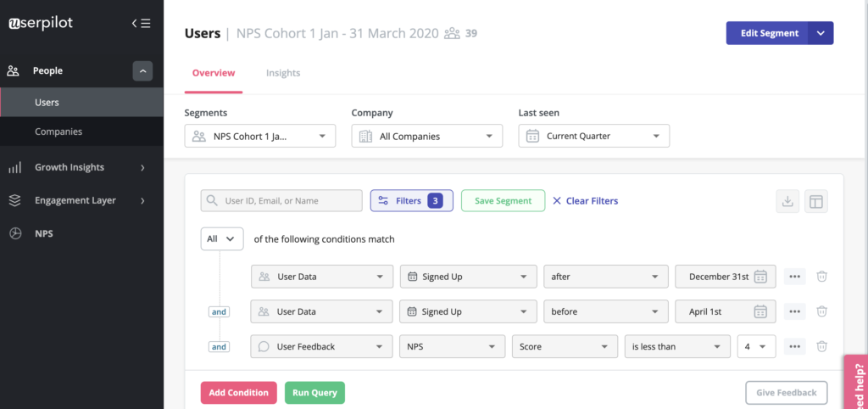Open calendar picker for April 1st date
This screenshot has width=868, height=409.
click(x=760, y=311)
